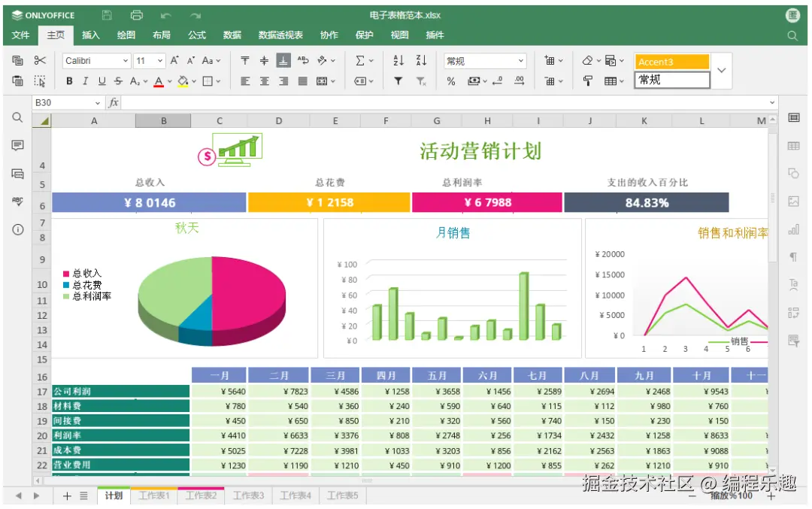Screen dimensions: 812x509
Task: Align text to middle
Action: 264,61
